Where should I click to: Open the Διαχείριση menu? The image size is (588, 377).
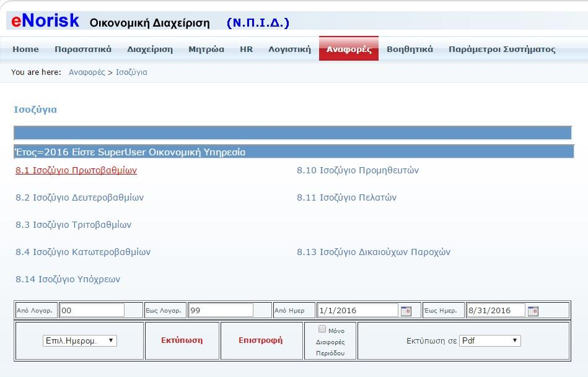[150, 49]
